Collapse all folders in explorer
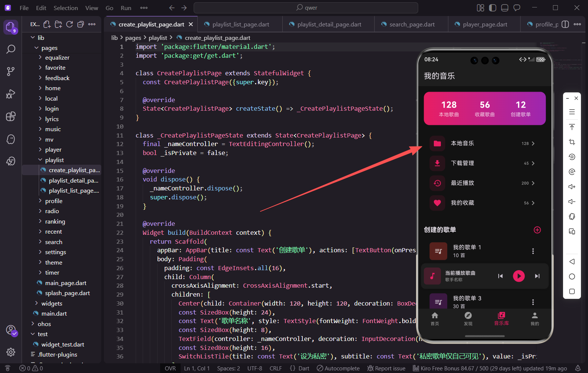588x373 pixels. [80, 24]
